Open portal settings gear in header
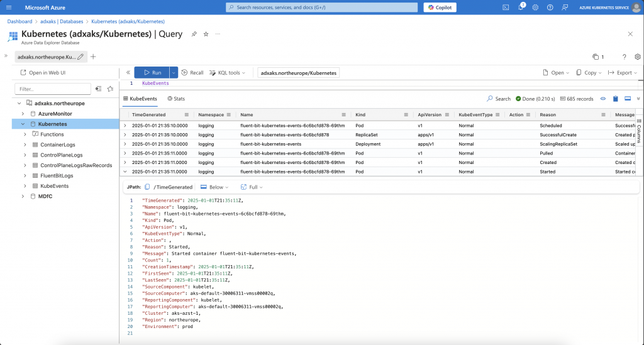 (535, 8)
